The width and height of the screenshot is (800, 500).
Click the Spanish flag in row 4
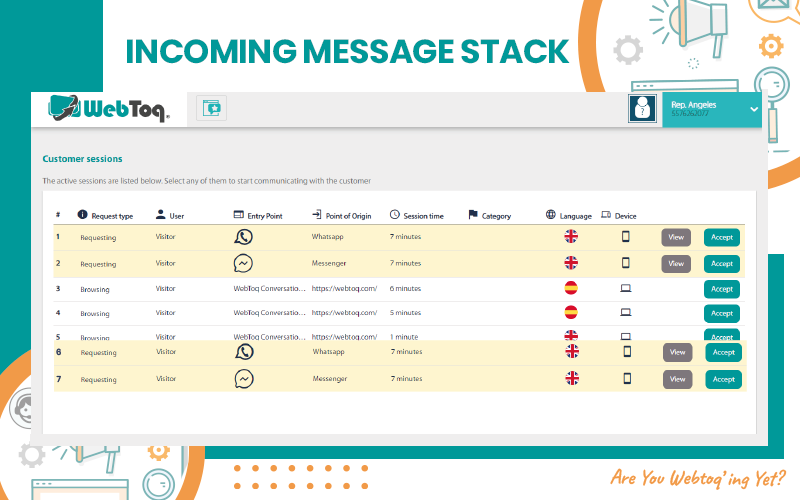[571, 312]
